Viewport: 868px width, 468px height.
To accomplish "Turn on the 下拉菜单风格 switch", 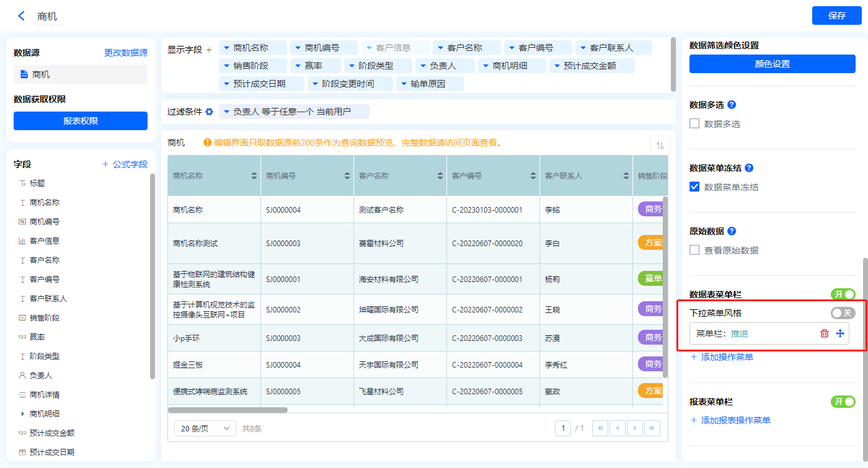I will [x=843, y=313].
